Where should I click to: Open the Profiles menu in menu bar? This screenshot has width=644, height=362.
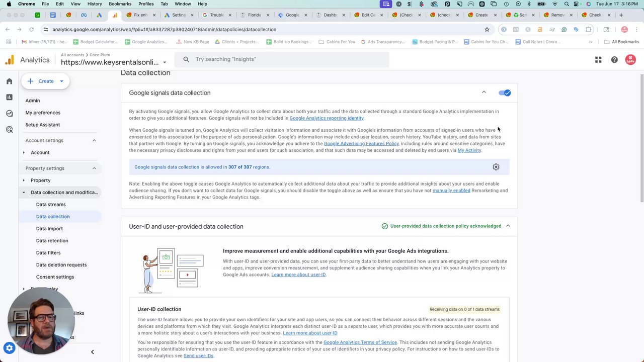pyautogui.click(x=146, y=4)
